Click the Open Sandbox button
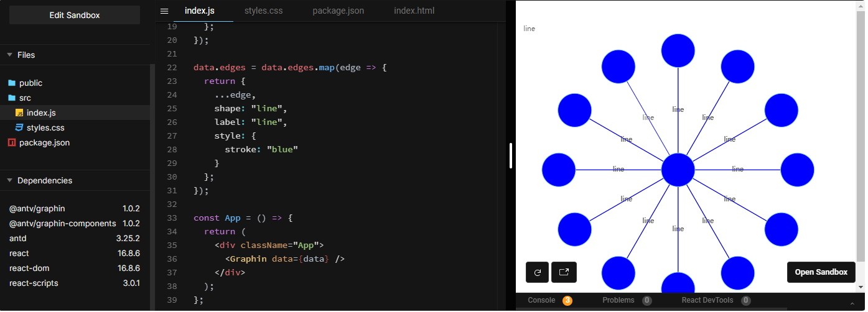Viewport: 868px width, 312px height. [821, 272]
